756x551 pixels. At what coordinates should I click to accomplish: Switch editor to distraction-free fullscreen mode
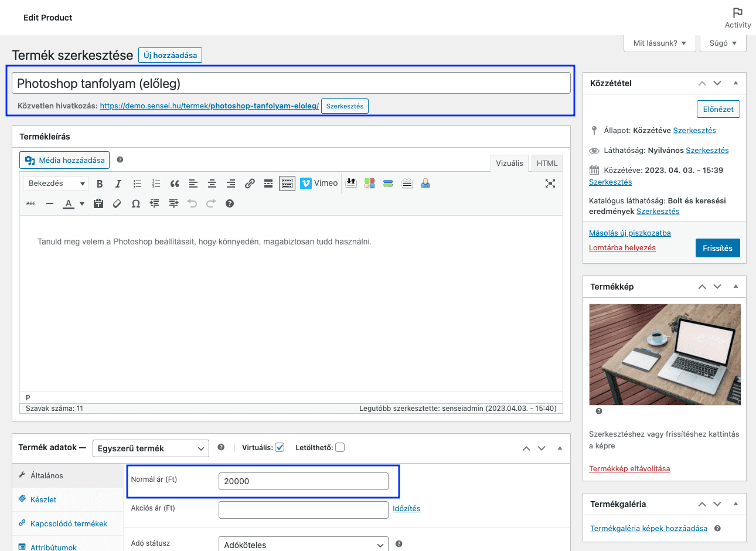[550, 183]
